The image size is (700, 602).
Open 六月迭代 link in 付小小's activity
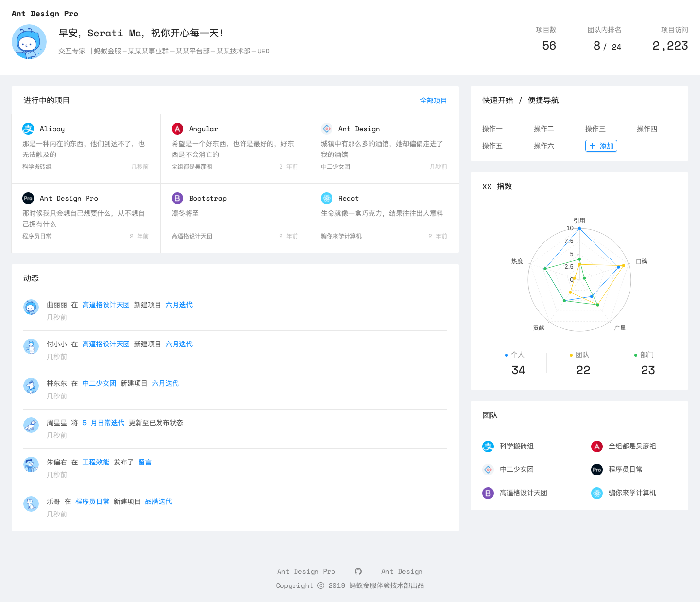(x=179, y=344)
